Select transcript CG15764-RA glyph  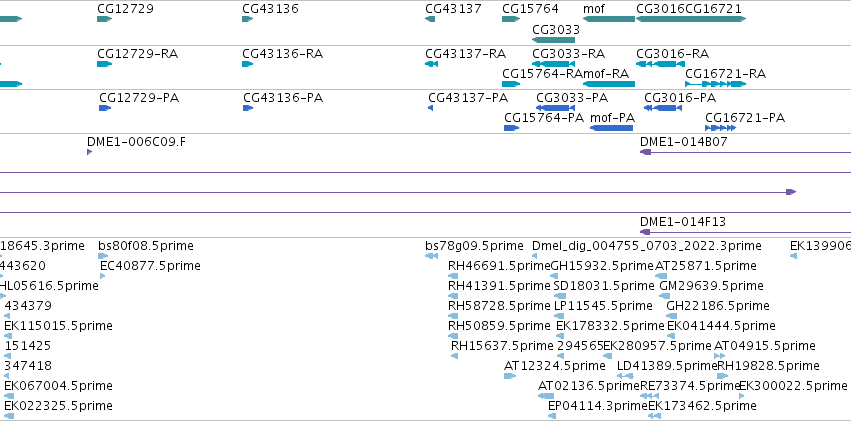coord(511,84)
